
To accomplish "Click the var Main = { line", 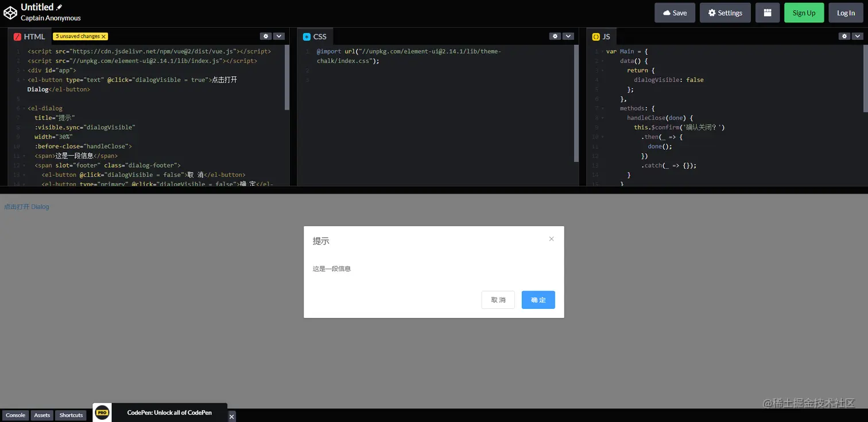I will (627, 51).
